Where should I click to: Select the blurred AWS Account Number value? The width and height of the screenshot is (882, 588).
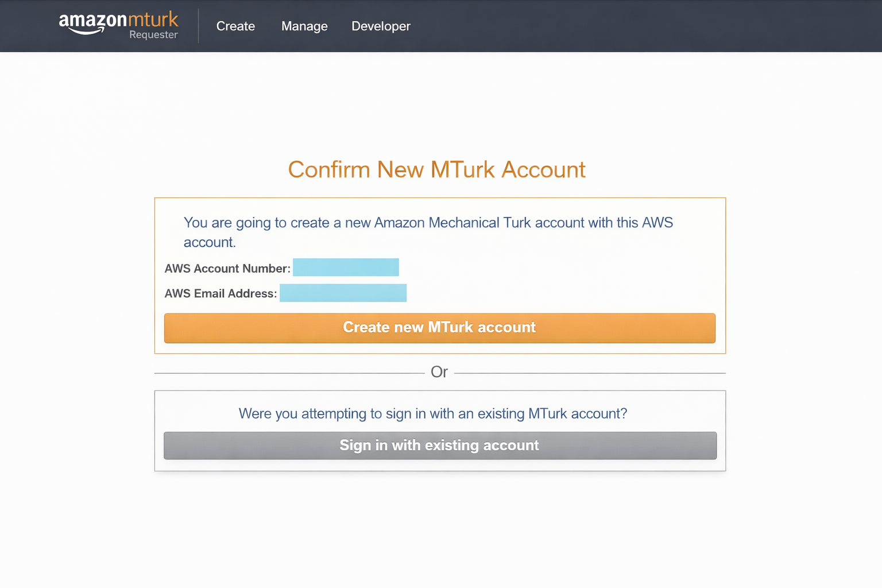pyautogui.click(x=346, y=268)
